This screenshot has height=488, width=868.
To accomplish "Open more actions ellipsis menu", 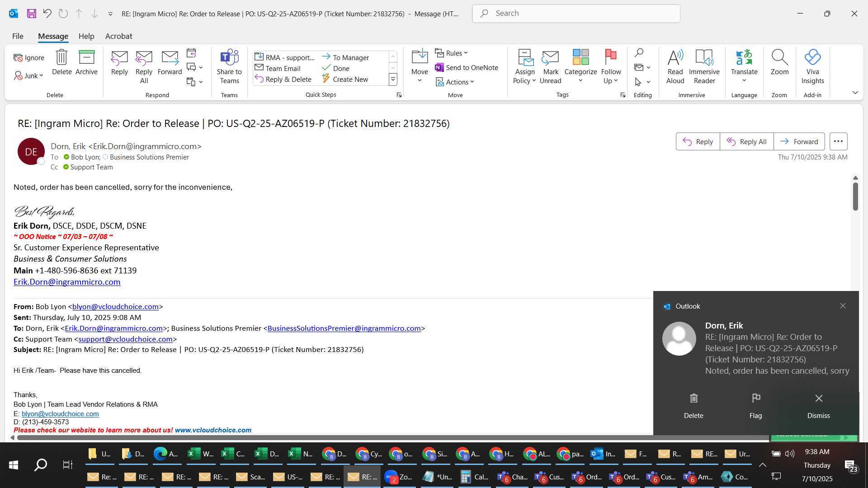I will tap(838, 141).
